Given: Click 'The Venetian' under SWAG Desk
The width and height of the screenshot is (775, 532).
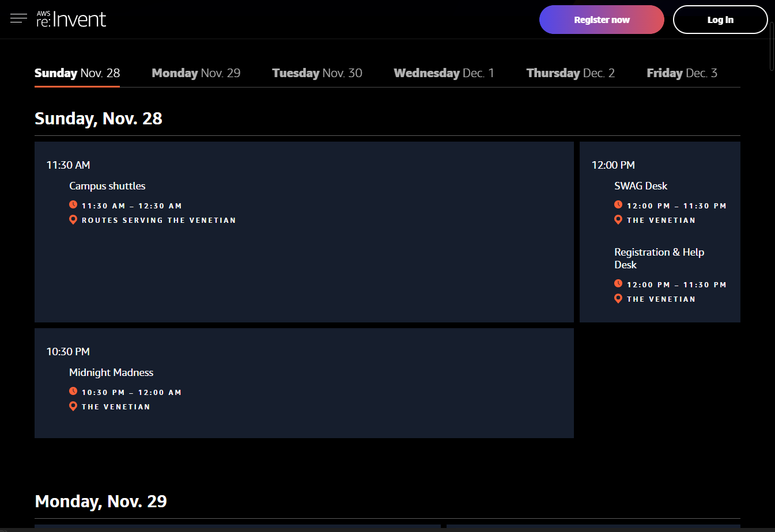Looking at the screenshot, I should click(x=661, y=221).
